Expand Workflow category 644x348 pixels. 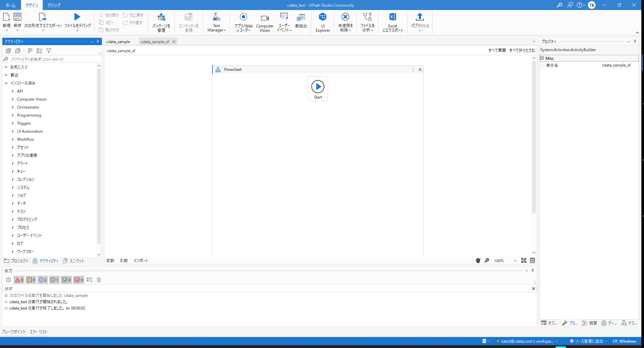(13, 139)
